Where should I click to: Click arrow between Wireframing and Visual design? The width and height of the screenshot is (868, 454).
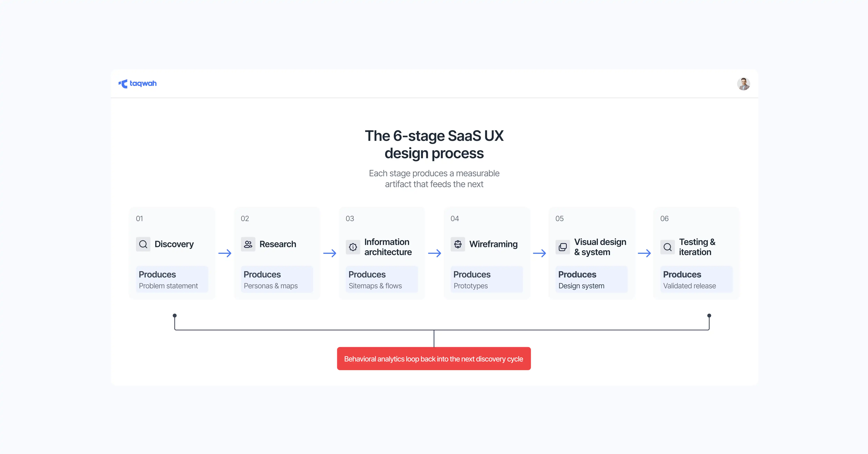540,253
